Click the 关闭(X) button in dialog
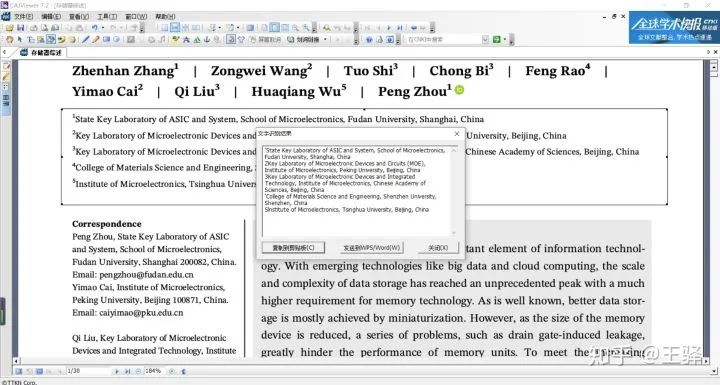The height and width of the screenshot is (385, 720). (x=438, y=248)
